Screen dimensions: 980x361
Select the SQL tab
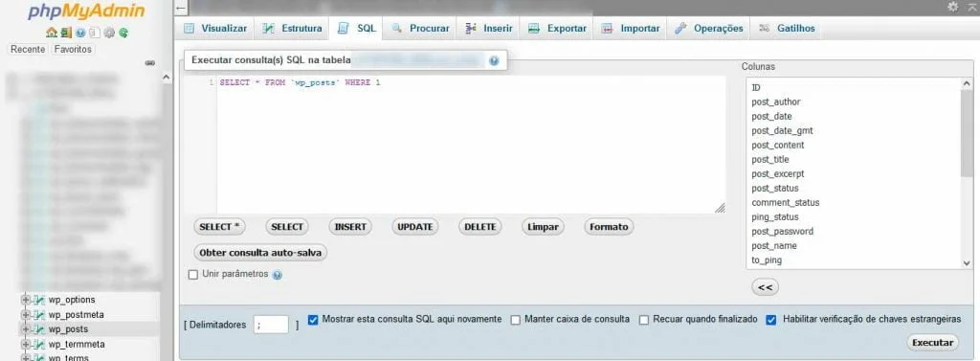point(356,28)
